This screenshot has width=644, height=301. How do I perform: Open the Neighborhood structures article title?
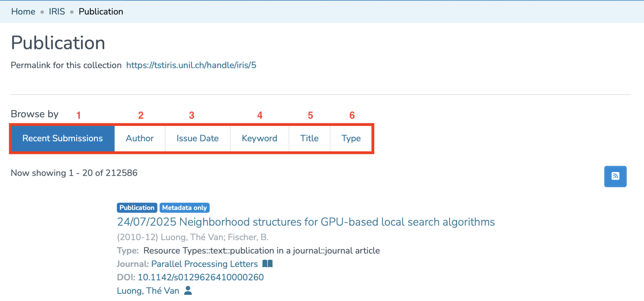(x=306, y=222)
